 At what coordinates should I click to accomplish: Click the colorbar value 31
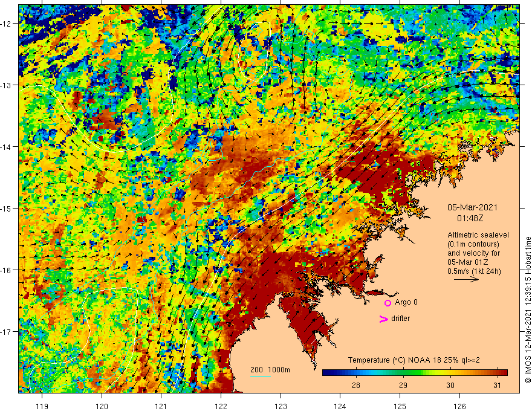[x=498, y=385]
